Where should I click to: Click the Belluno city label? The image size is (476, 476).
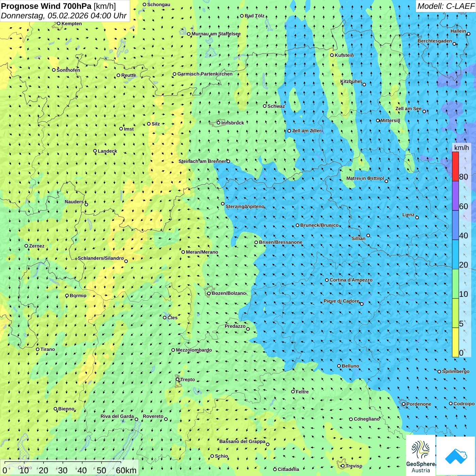(x=350, y=366)
